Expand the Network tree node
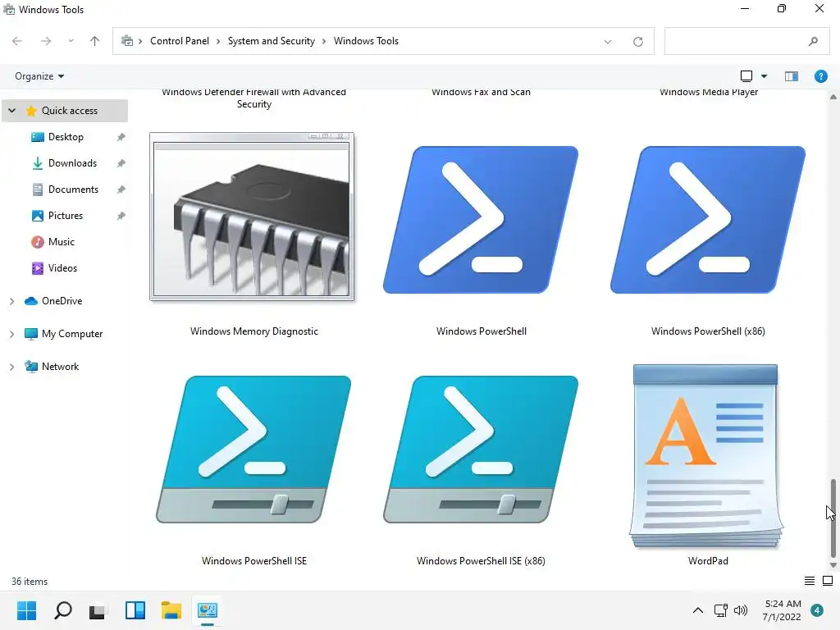Screen dimensions: 840x630 coord(11,367)
